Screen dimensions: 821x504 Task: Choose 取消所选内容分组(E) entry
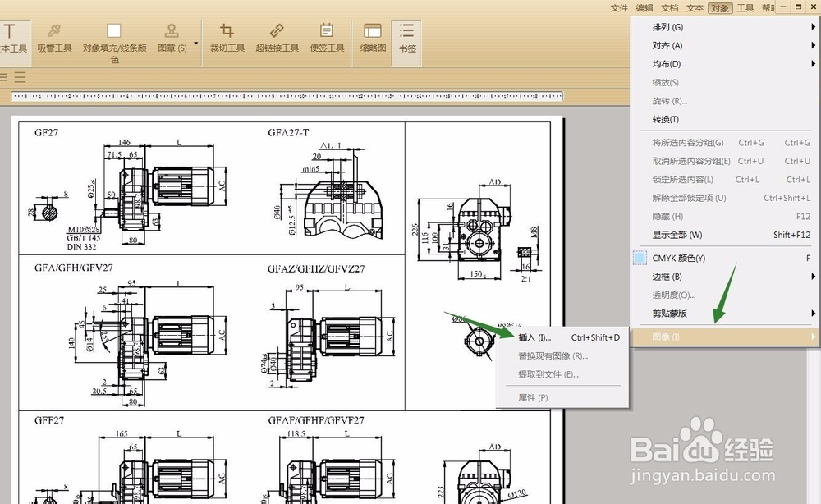click(725, 161)
